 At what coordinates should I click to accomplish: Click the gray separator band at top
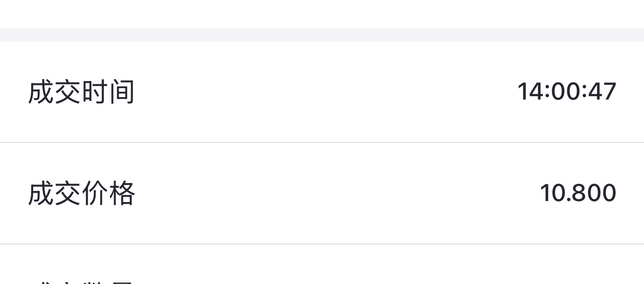[x=322, y=35]
